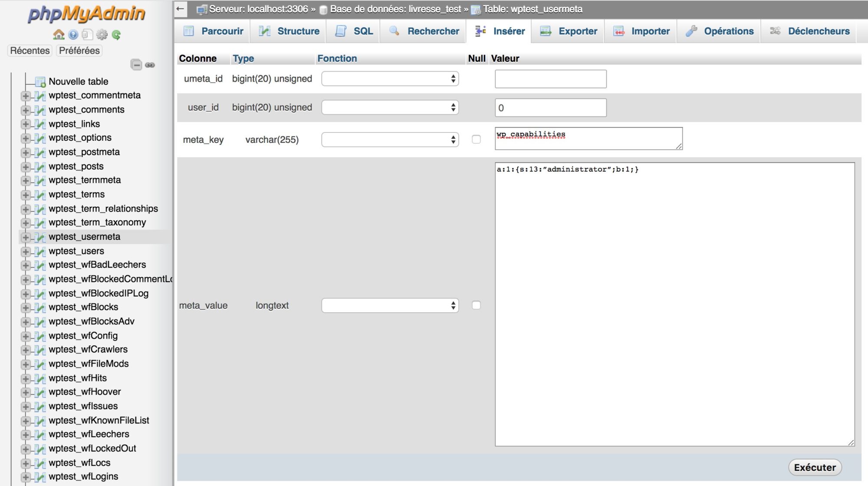Image resolution: width=868 pixels, height=486 pixels.
Task: Click the link-with-main-panel chain icon
Action: (x=150, y=65)
